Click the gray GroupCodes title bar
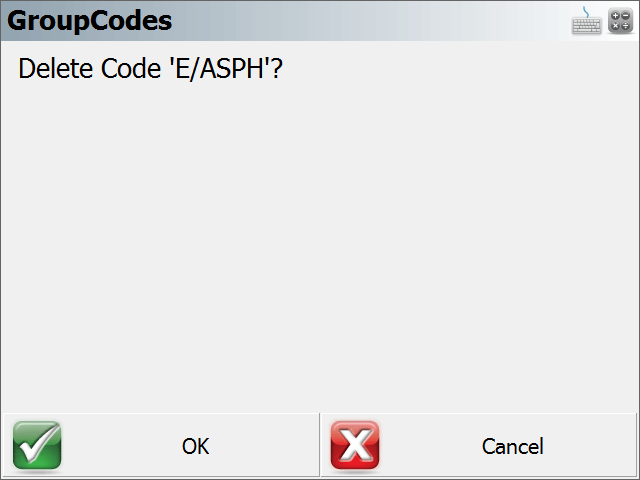The image size is (640, 480). [320, 21]
